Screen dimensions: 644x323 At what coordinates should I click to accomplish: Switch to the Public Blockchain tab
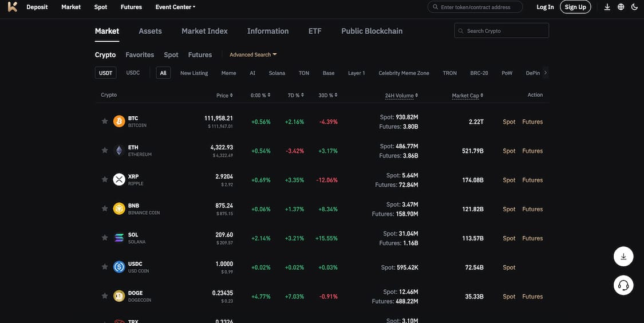372,31
